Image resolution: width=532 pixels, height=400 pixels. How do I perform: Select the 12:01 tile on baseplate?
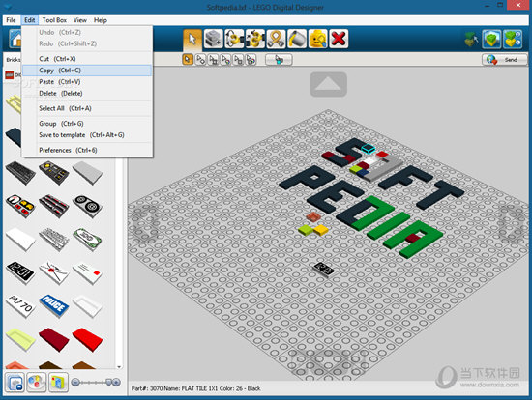point(324,270)
